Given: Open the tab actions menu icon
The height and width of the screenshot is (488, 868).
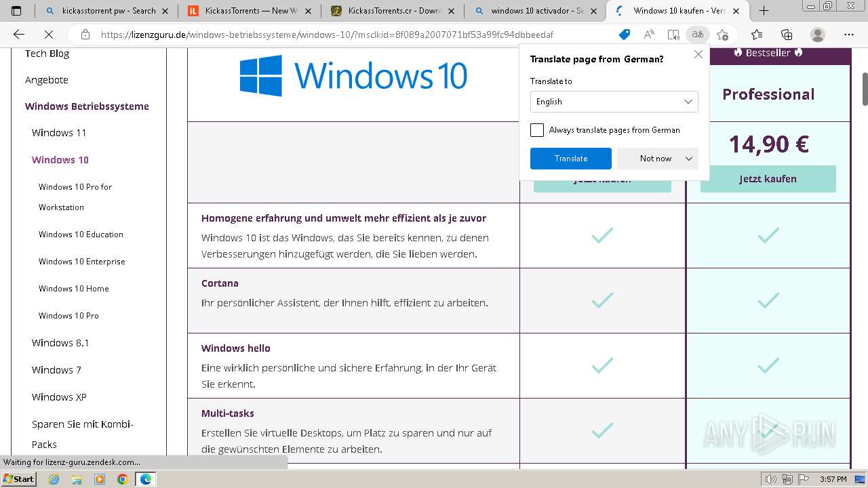Looking at the screenshot, I should click(x=16, y=10).
